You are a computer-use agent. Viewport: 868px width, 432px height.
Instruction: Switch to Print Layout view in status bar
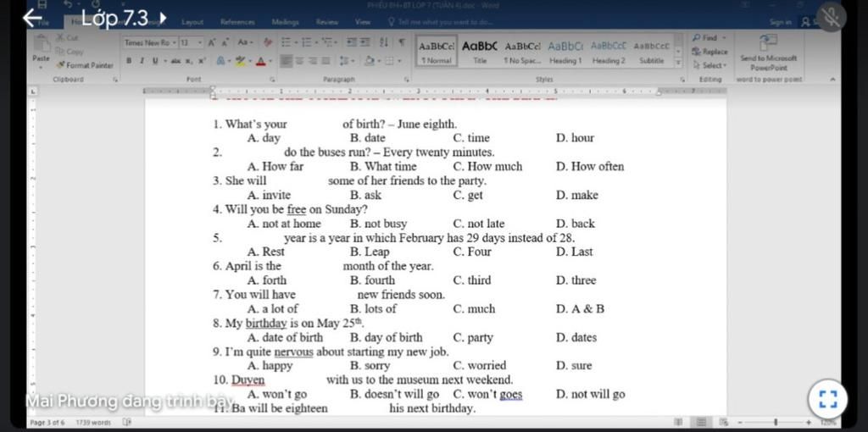(x=702, y=423)
